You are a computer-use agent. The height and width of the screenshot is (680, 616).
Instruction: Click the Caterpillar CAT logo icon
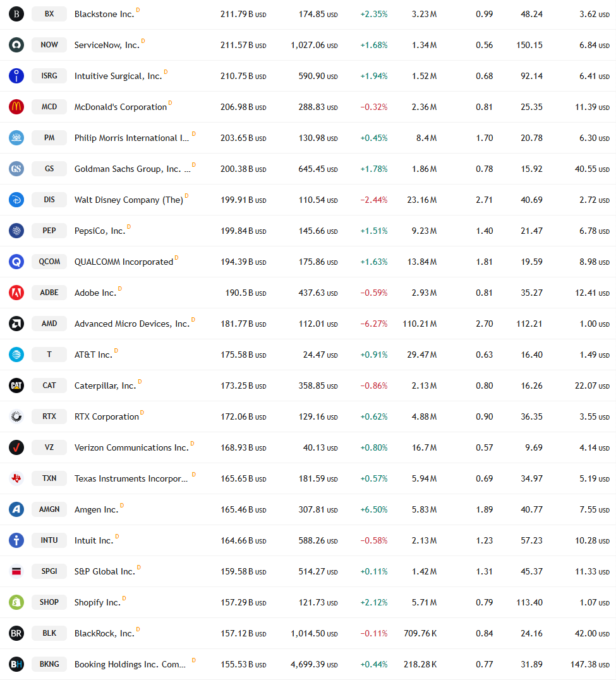[16, 386]
